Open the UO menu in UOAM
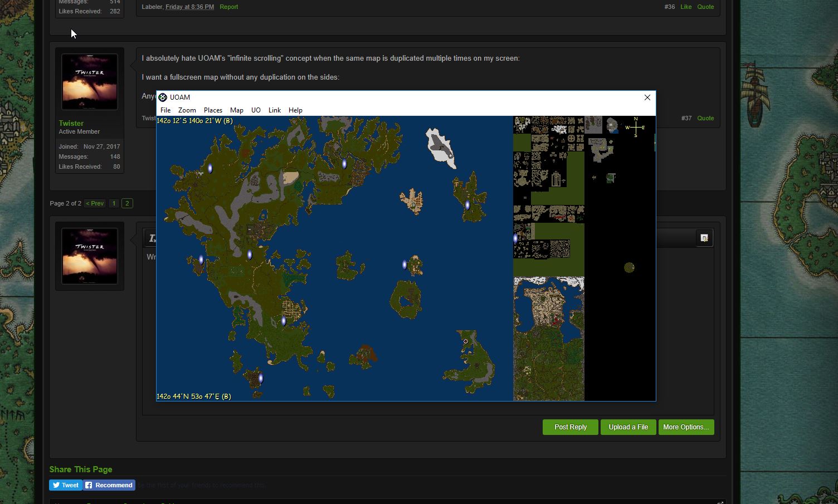Screen dimensions: 838x504 (256, 110)
